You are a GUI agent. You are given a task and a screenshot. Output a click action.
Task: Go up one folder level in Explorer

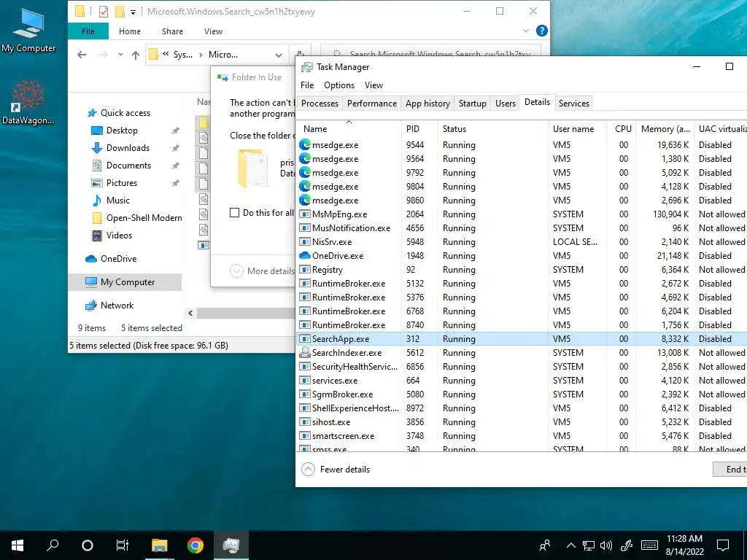[x=136, y=55]
